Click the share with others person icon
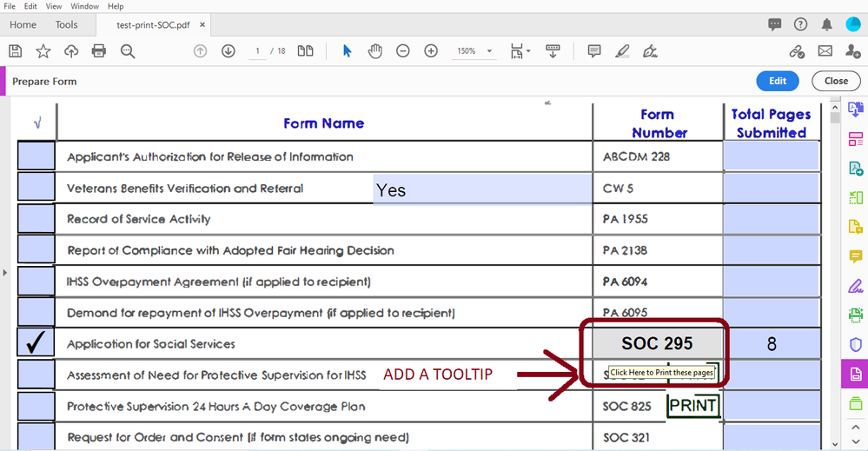Image resolution: width=868 pixels, height=451 pixels. (x=853, y=51)
